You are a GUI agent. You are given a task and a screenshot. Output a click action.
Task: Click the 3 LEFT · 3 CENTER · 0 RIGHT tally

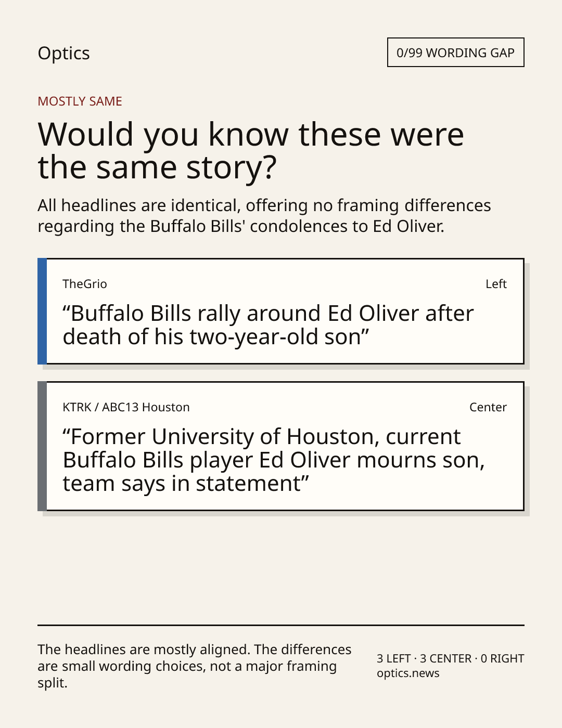click(x=450, y=658)
